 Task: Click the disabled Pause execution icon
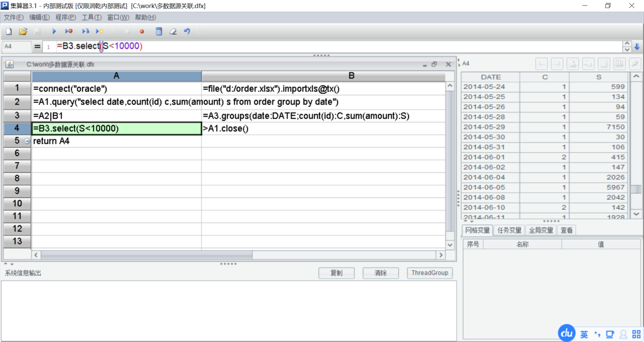(113, 31)
